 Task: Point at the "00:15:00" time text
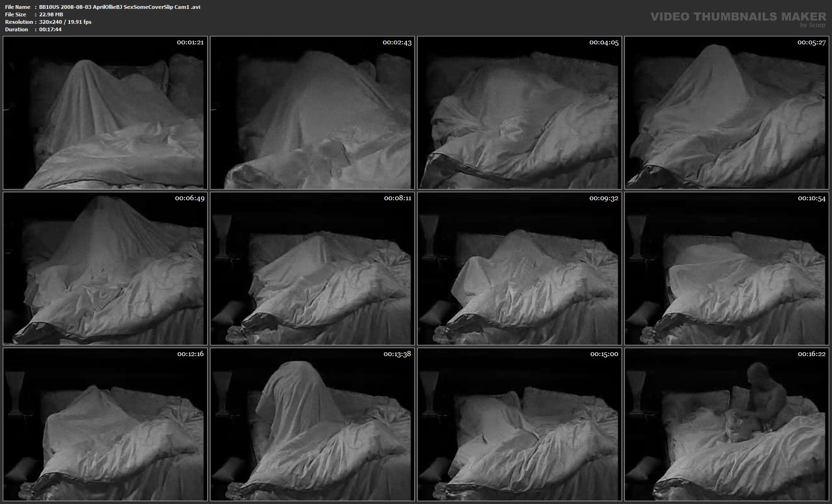point(604,354)
